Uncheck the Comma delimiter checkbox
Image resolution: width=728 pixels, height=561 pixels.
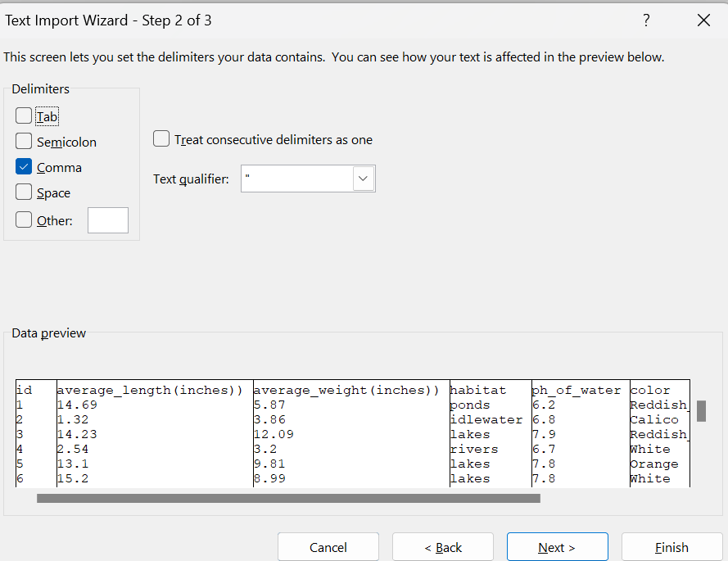pos(25,167)
